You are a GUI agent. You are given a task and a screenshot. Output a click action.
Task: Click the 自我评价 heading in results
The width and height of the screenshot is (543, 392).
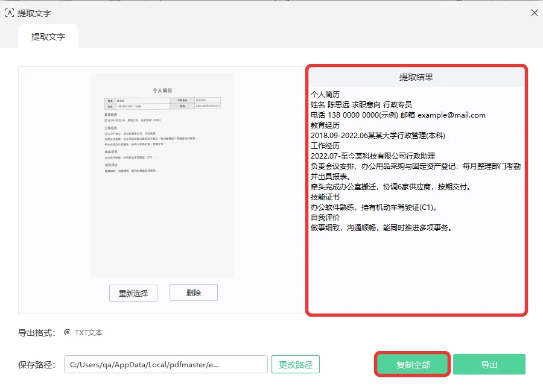[x=325, y=218]
